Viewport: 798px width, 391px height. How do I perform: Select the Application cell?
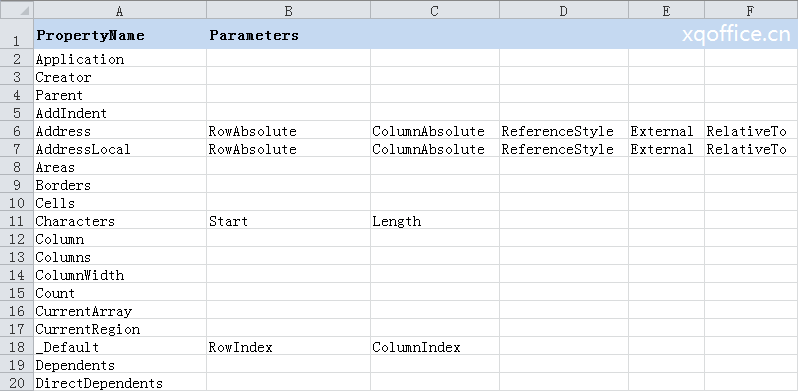coord(120,59)
